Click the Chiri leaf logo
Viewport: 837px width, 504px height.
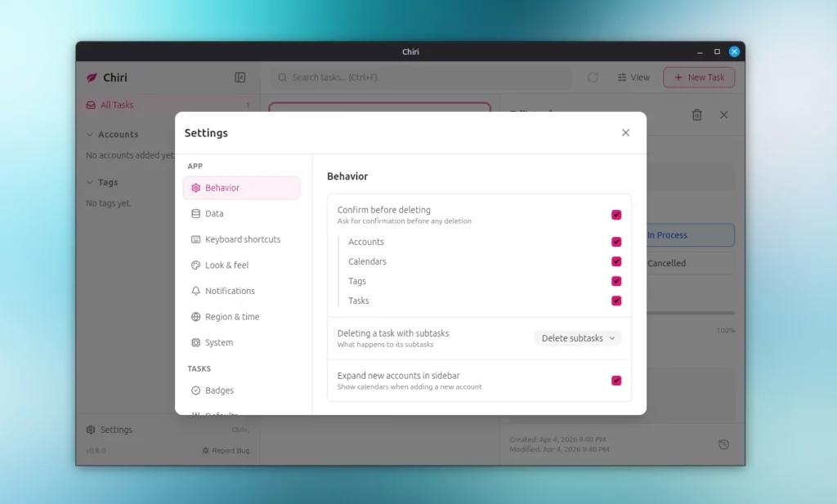pos(92,78)
